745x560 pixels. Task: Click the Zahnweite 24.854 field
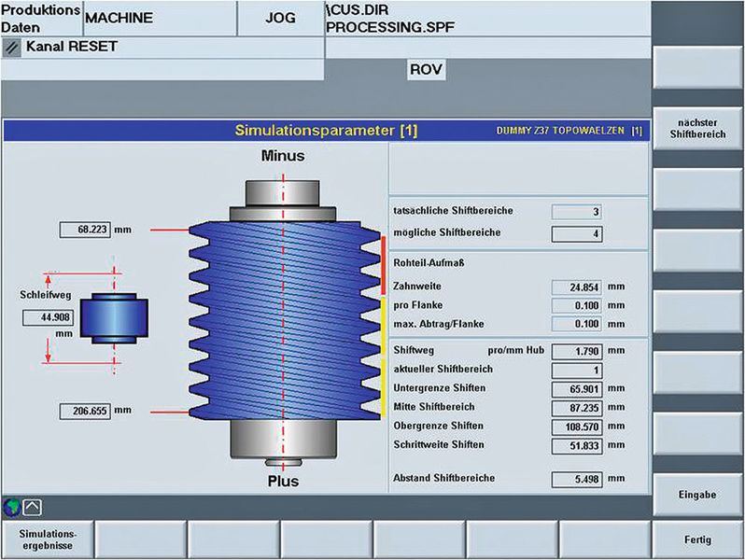tap(577, 287)
